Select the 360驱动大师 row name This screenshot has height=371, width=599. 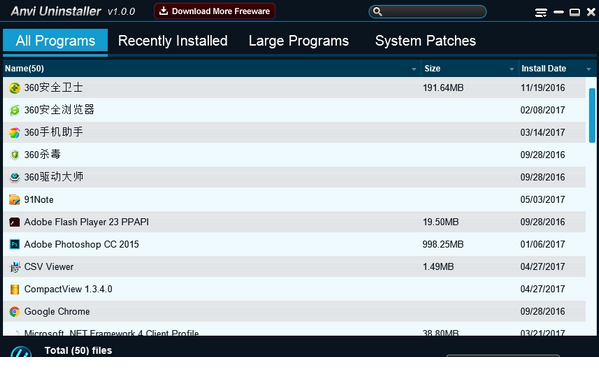click(x=54, y=177)
